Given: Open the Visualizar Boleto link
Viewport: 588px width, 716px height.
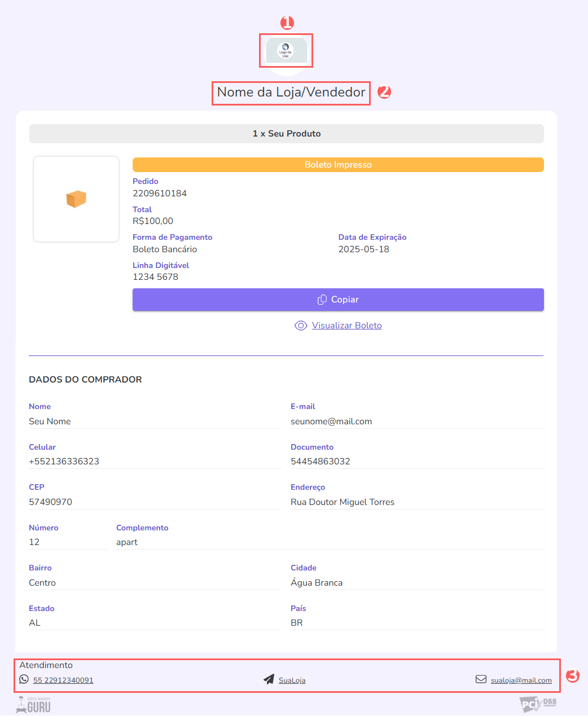Looking at the screenshot, I should pyautogui.click(x=346, y=326).
